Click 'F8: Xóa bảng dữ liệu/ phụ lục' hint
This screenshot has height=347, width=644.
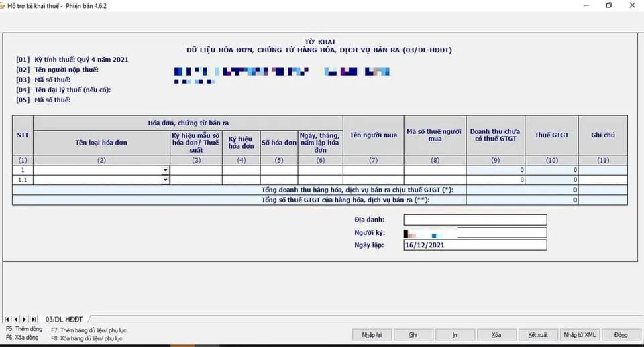tap(87, 338)
